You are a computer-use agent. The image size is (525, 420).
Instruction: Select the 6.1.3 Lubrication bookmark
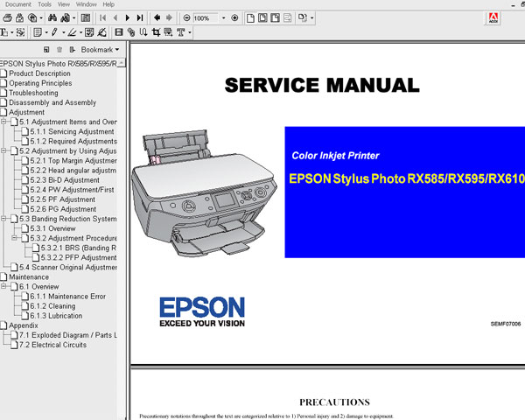click(56, 316)
